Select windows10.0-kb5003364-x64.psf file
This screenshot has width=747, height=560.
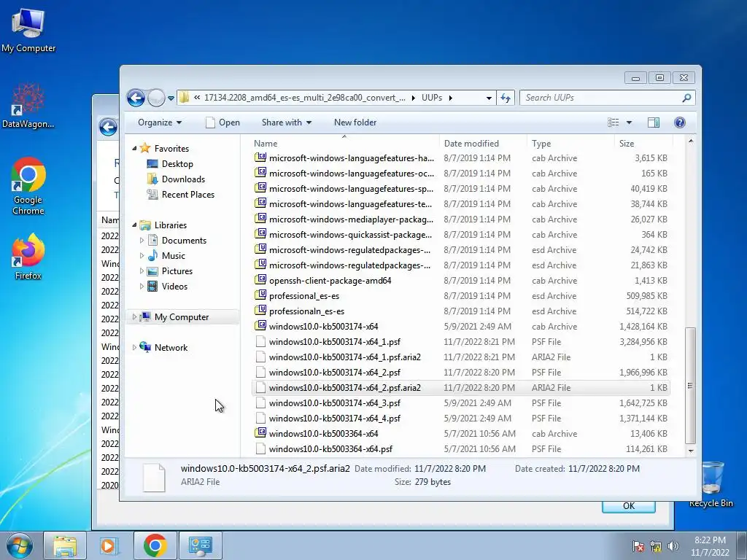461,448
